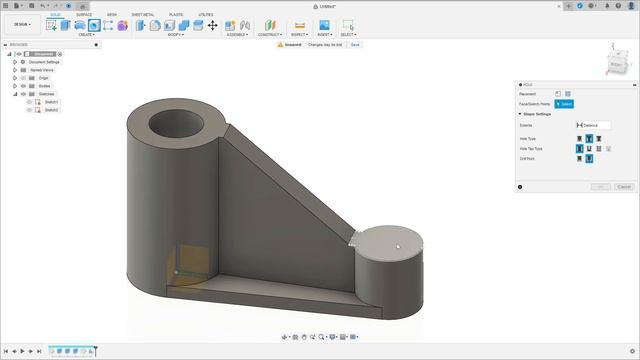Click the Select tool icon
640x360 pixels.
[348, 25]
